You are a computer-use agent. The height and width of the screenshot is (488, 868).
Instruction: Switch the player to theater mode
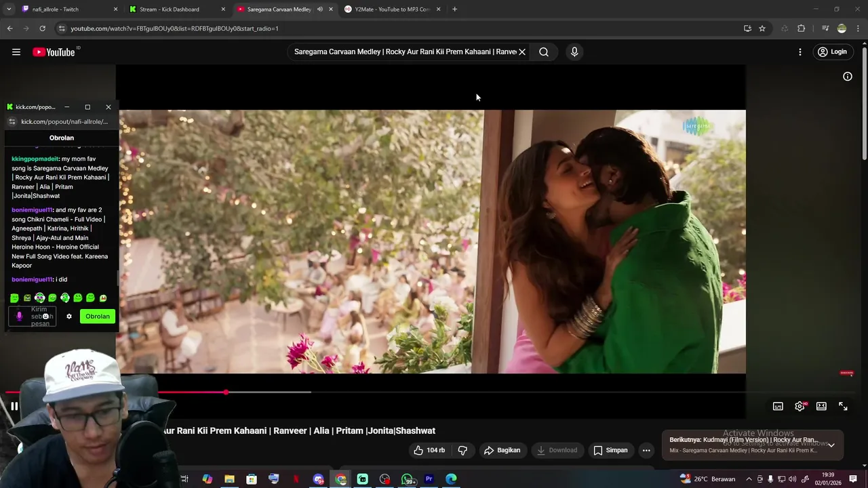821,406
